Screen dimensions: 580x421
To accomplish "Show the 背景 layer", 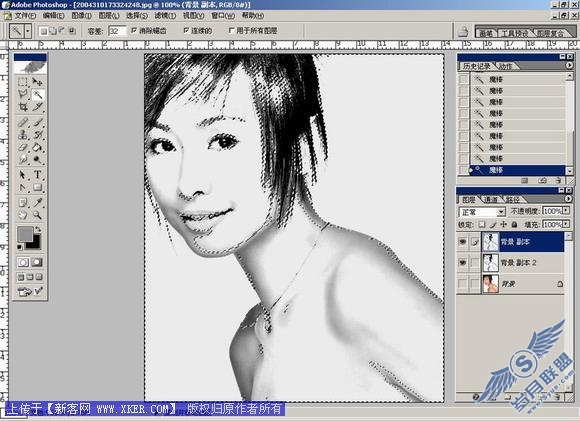I will 463,284.
